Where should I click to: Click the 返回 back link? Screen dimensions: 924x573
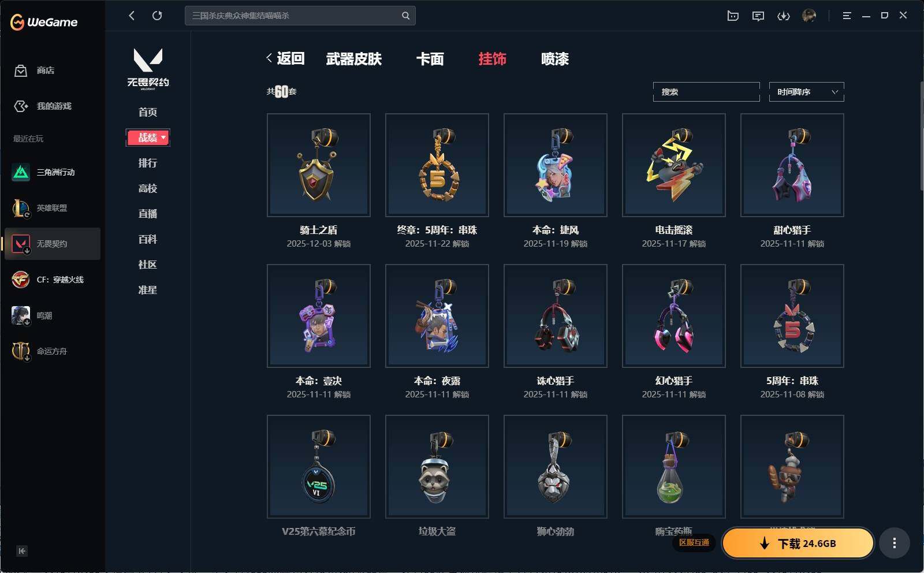285,58
